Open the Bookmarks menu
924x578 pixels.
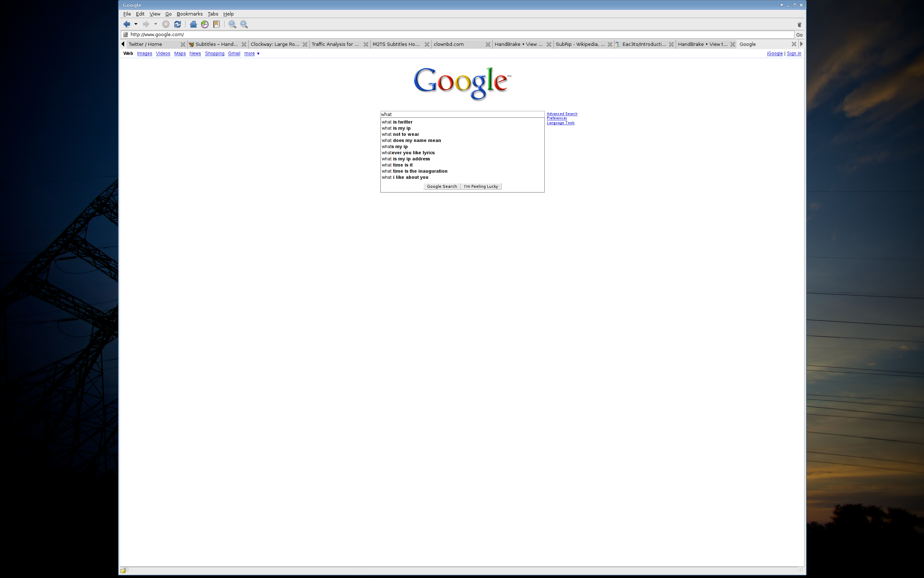[189, 14]
